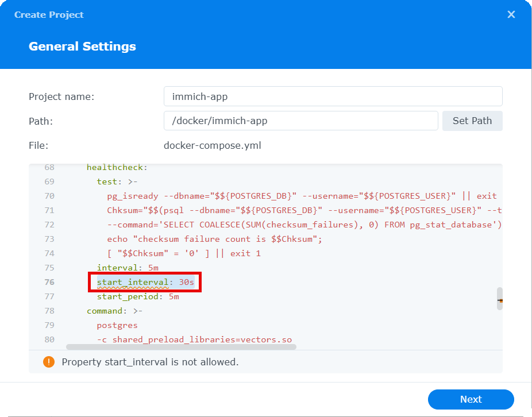Viewport: 532px width, 417px height.
Task: Click the underlined start_interval property
Action: pos(133,282)
